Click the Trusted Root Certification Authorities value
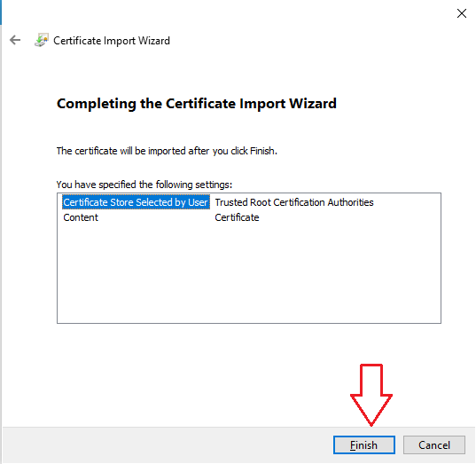 pyautogui.click(x=294, y=202)
